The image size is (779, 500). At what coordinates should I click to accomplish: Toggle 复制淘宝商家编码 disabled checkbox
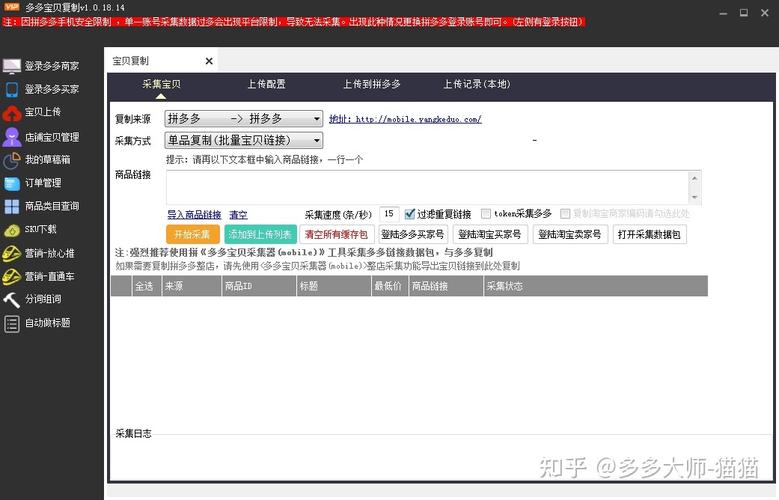[x=565, y=214]
